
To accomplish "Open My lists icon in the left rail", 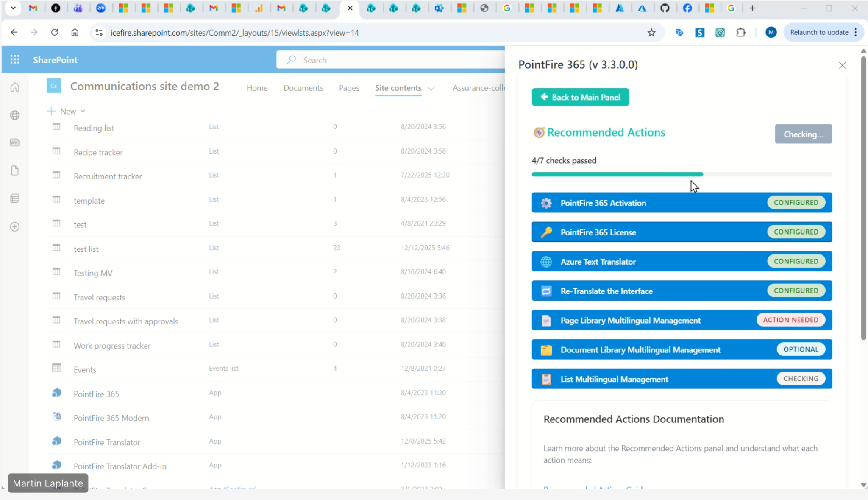I will (x=15, y=198).
